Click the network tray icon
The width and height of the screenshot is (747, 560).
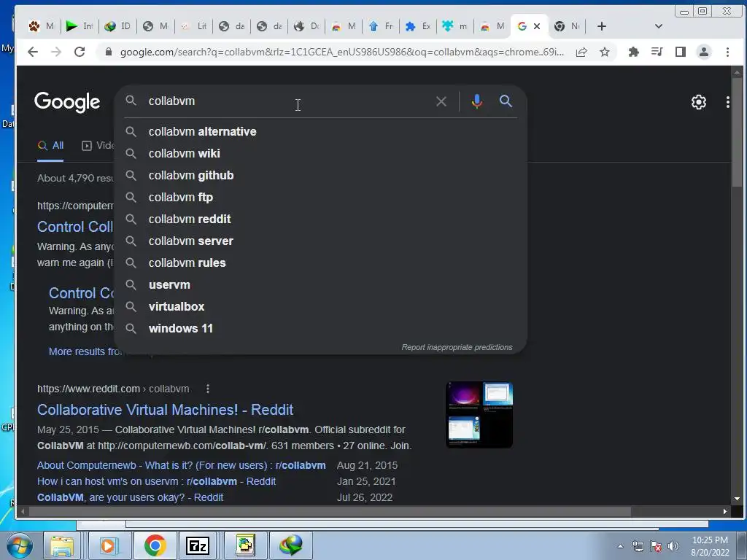tap(638, 546)
